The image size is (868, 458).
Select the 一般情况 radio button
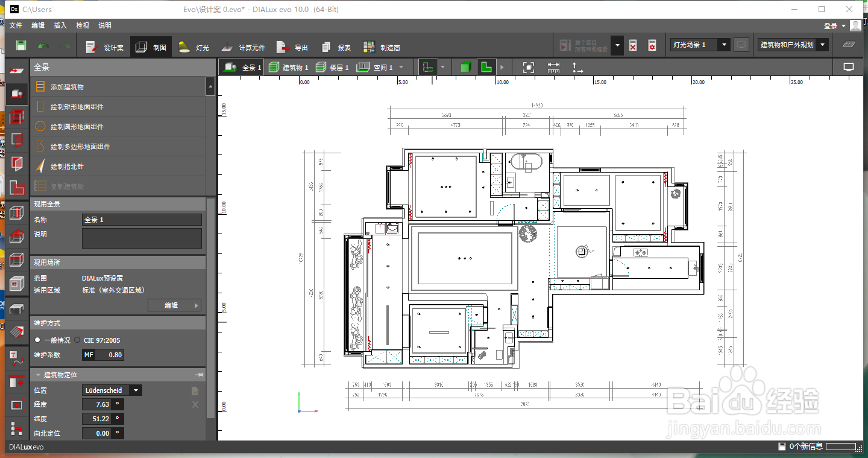click(x=37, y=340)
